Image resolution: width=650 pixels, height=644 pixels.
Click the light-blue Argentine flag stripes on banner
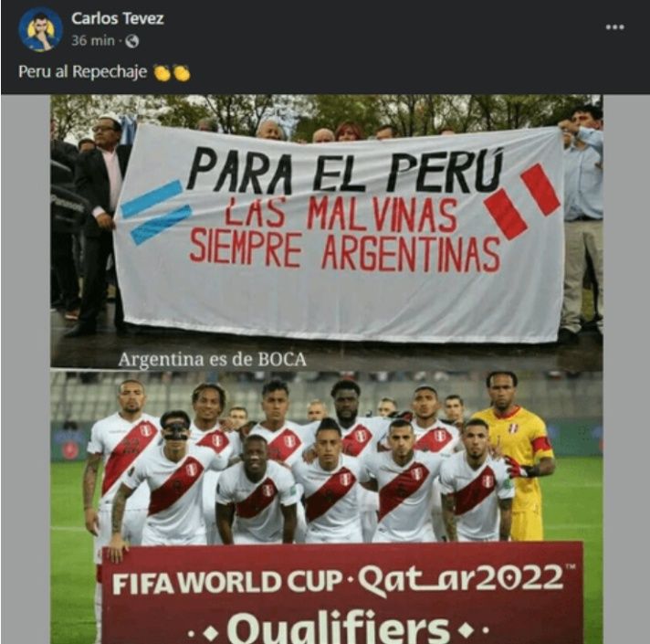coord(156,212)
